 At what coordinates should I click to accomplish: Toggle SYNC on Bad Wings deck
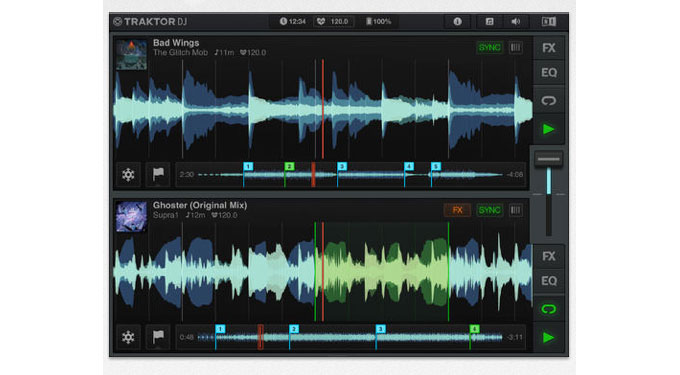[490, 48]
